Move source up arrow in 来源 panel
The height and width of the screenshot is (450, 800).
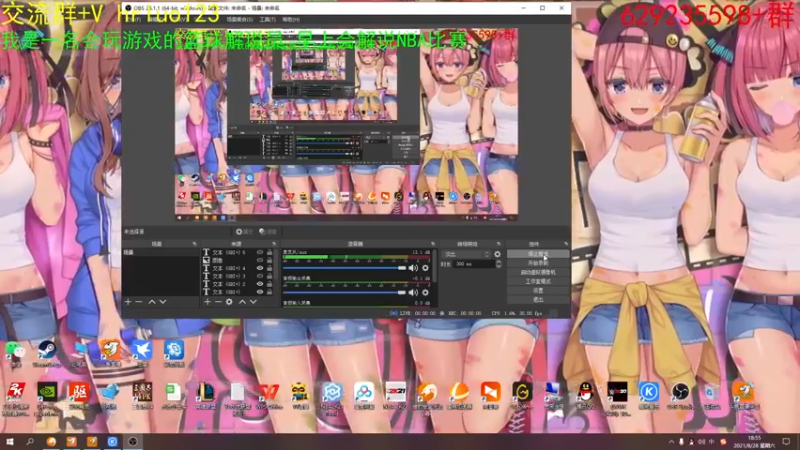point(242,302)
